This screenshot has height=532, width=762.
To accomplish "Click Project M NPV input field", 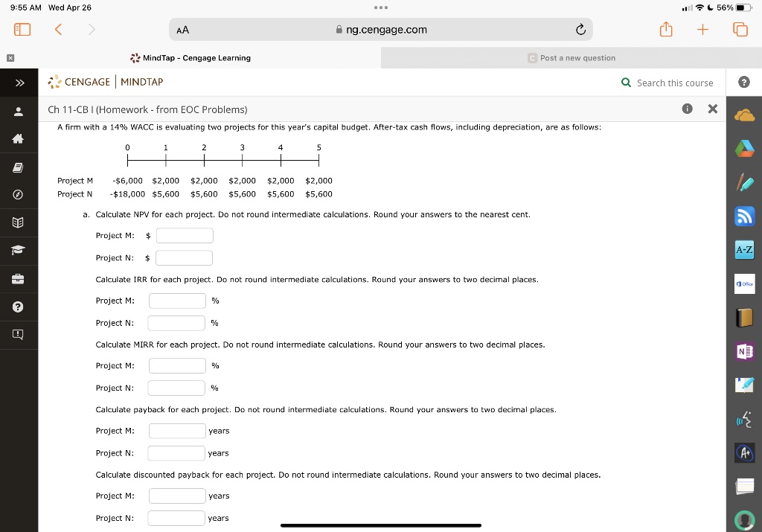I will (x=185, y=236).
